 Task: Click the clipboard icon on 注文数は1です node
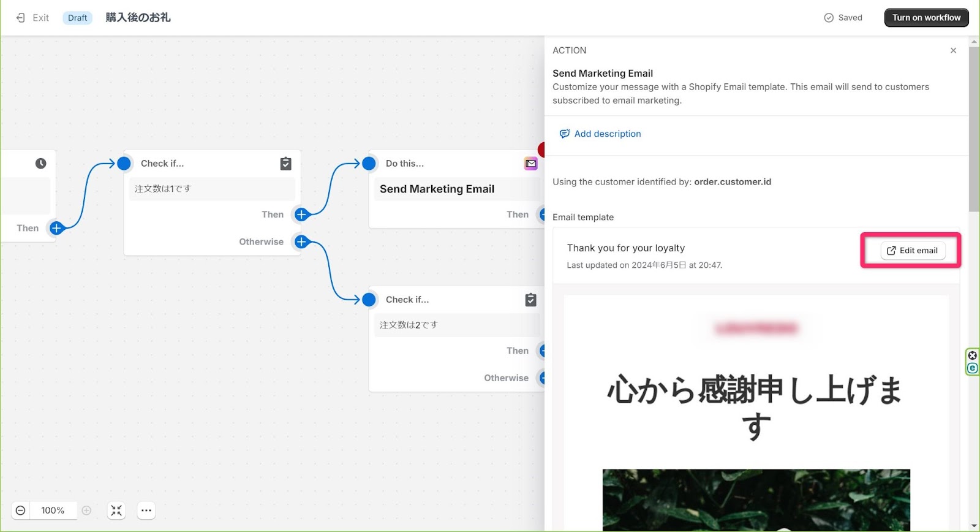pyautogui.click(x=285, y=164)
